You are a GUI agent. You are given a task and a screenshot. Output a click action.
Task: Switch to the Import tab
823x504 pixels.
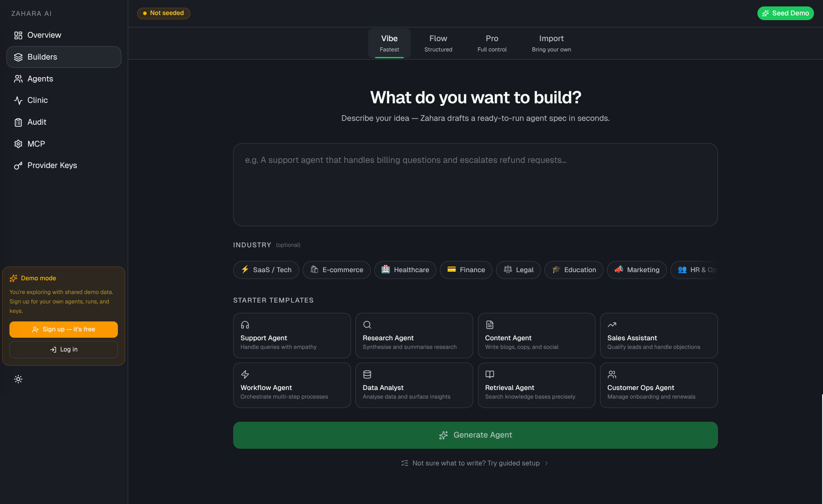pyautogui.click(x=551, y=43)
